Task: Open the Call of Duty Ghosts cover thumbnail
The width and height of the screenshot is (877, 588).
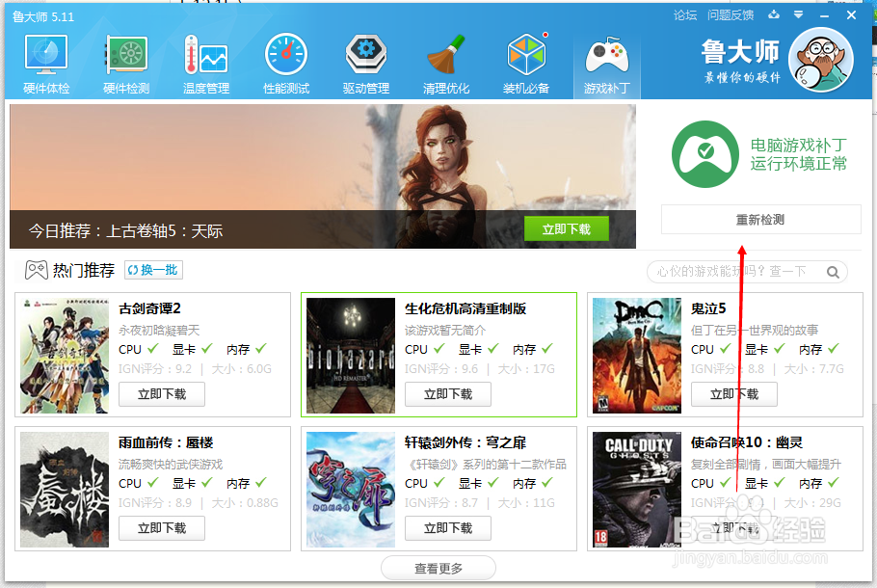Action: coord(637,490)
